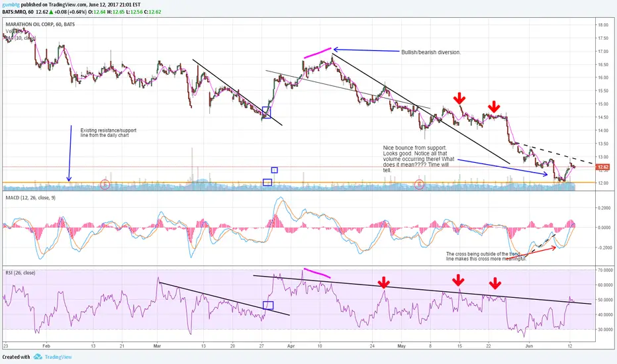Click the 'H:12.65' high value in header

click(116, 12)
